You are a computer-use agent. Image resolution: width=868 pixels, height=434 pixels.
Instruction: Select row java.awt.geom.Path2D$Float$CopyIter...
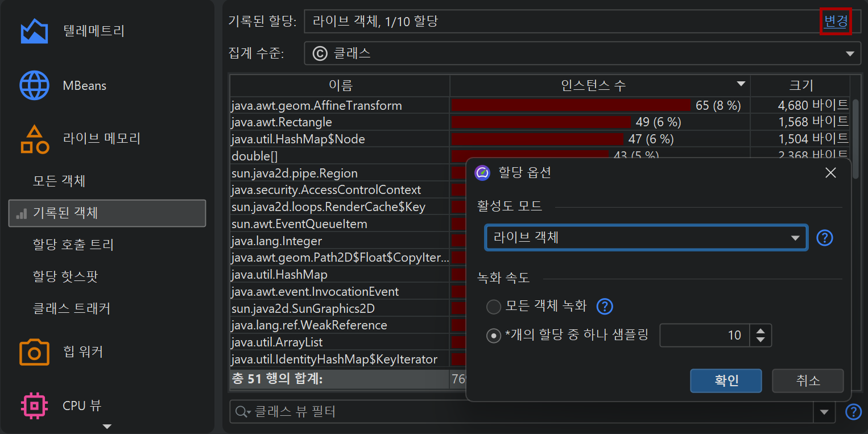click(x=340, y=258)
